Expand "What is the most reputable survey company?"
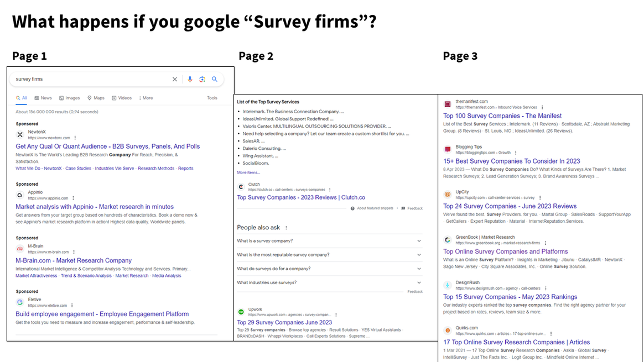Viewport: 644px width, 362px height. pyautogui.click(x=419, y=255)
